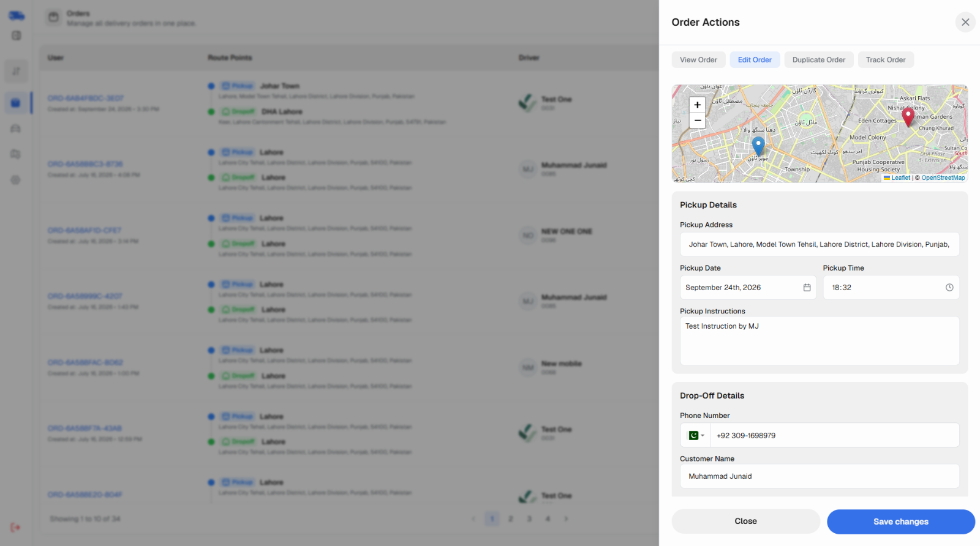Go to page 2 of orders list
The height and width of the screenshot is (546, 980).
tap(510, 519)
